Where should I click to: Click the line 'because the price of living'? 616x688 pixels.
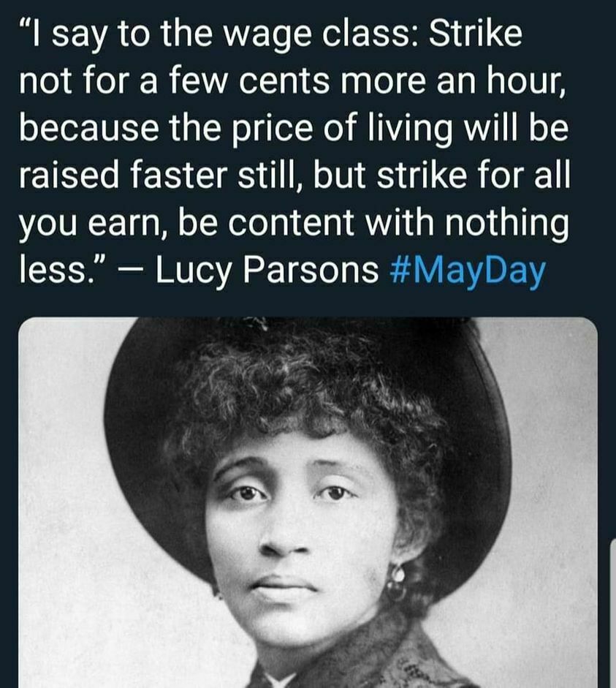point(235,130)
